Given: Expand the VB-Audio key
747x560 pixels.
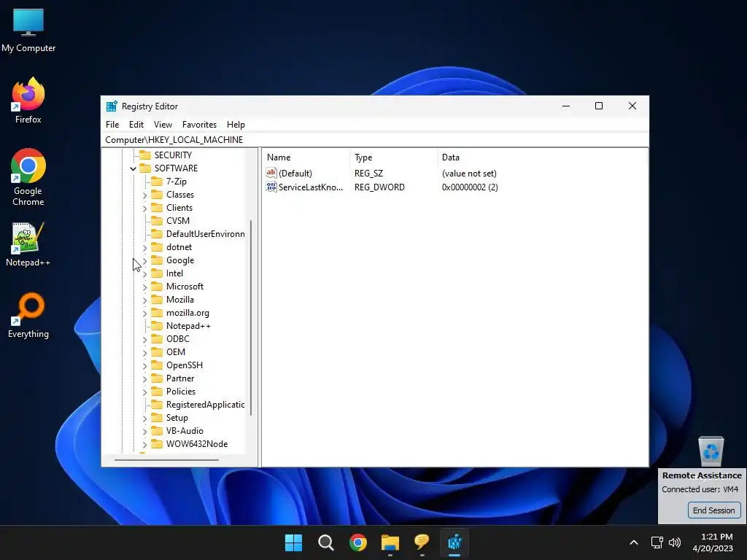Looking at the screenshot, I should pos(145,432).
